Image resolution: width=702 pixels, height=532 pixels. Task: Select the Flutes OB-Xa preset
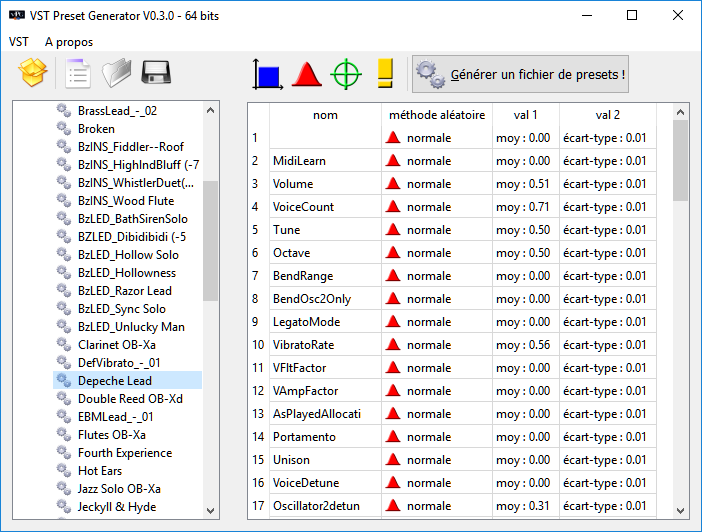[x=111, y=435]
